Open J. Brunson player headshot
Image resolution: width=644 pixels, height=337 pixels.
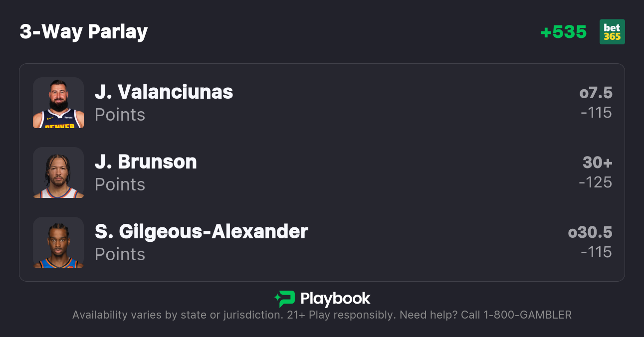click(x=58, y=172)
